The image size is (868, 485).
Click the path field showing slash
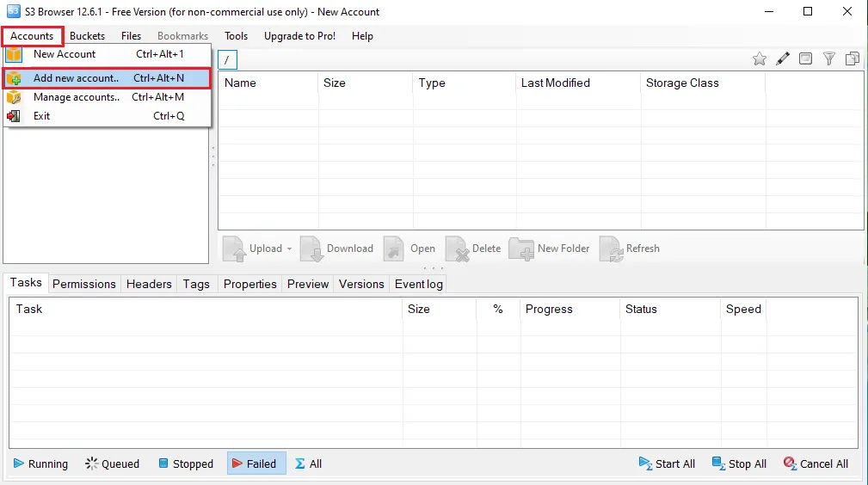click(x=227, y=60)
